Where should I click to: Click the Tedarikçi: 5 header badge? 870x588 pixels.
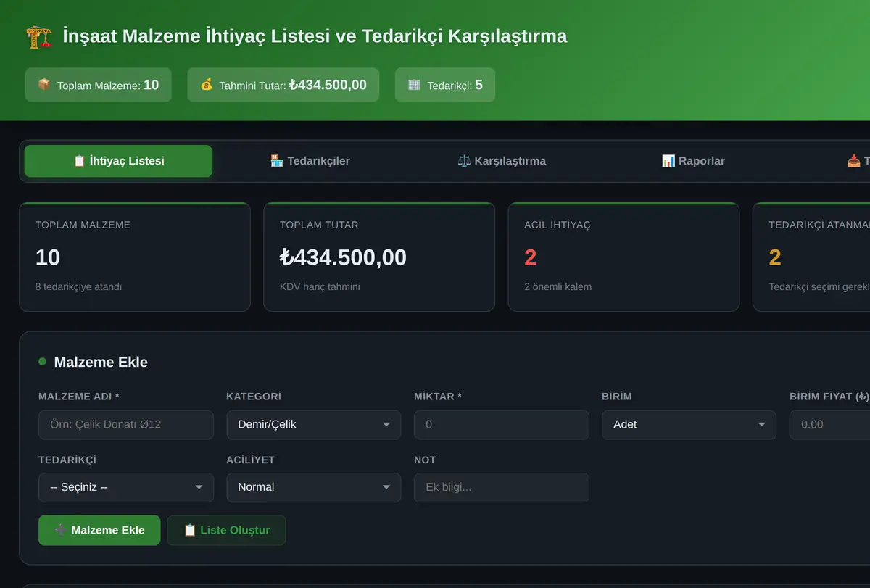click(445, 85)
